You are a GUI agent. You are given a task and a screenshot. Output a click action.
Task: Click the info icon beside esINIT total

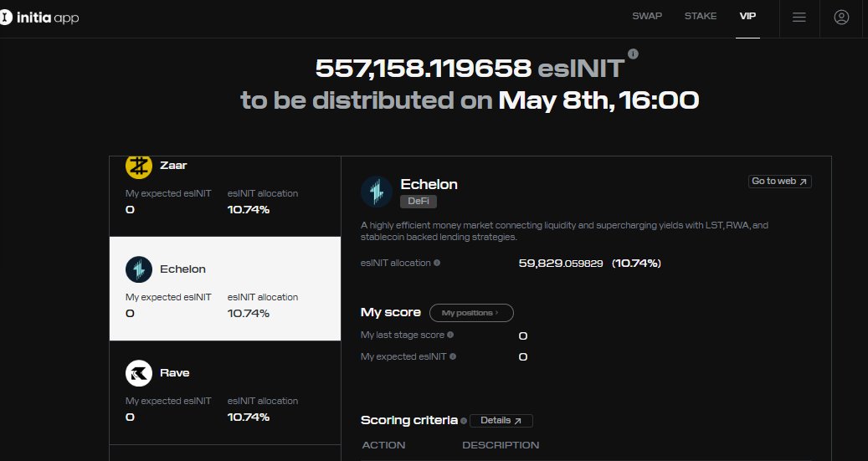[633, 54]
